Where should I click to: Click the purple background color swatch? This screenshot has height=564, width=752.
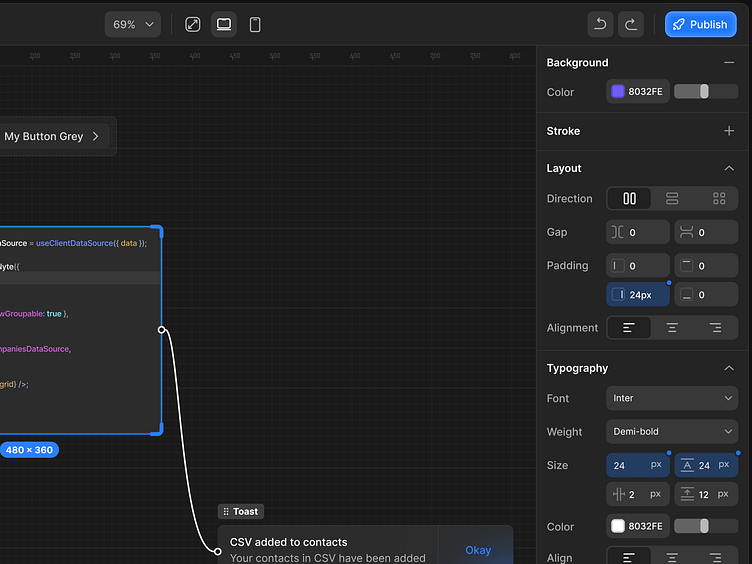pos(618,91)
